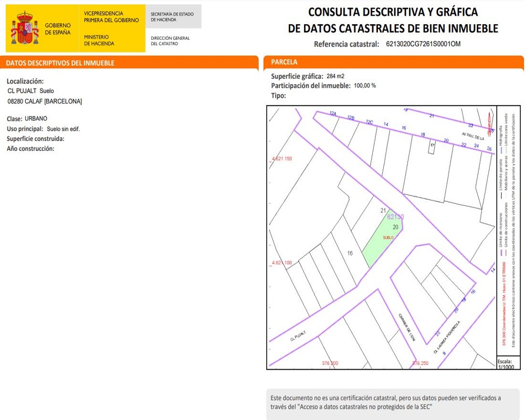This screenshot has height=420, width=525.
Task: Click the Spanish coat of arms emblem
Action: pos(25,28)
